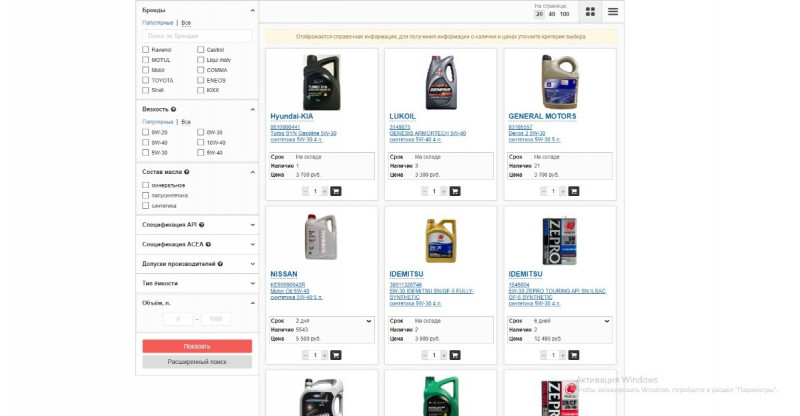Image resolution: width=800 pixels, height=416 pixels.
Task: Decrease quantity for General Motors oil
Action: click(544, 191)
